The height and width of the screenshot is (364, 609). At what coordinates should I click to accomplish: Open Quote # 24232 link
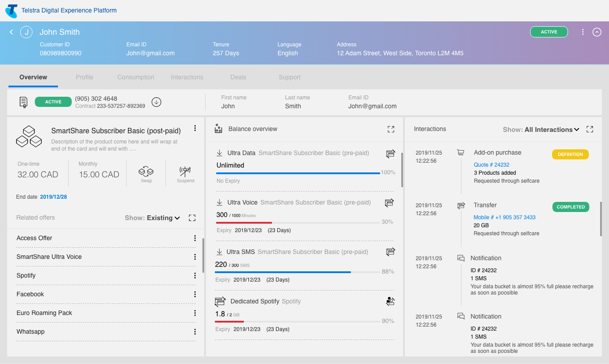coord(491,164)
